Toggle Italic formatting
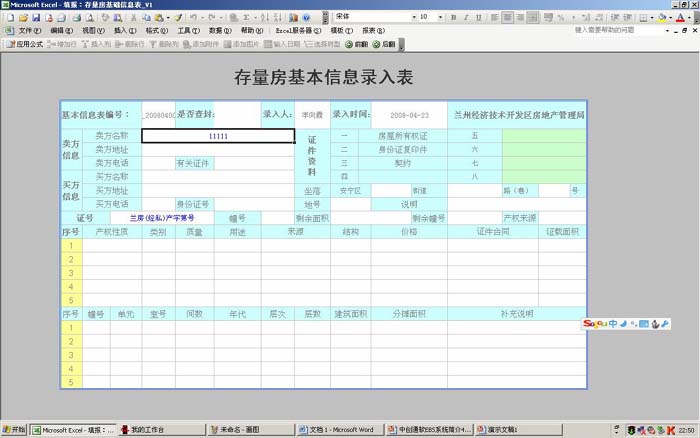The width and height of the screenshot is (700, 438). [466, 17]
